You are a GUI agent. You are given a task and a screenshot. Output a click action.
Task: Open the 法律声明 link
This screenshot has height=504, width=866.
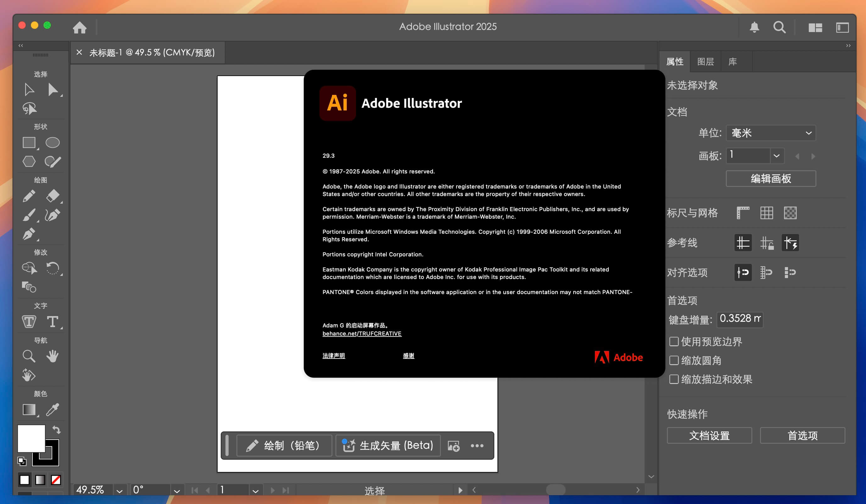click(333, 356)
